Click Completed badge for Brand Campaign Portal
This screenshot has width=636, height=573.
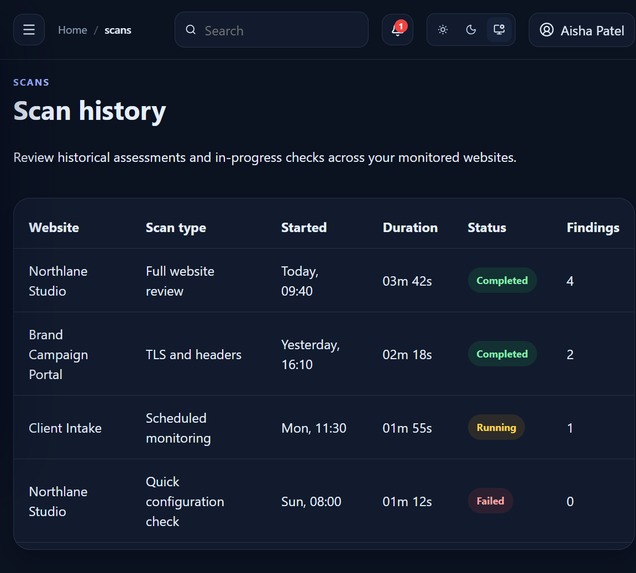(x=502, y=354)
